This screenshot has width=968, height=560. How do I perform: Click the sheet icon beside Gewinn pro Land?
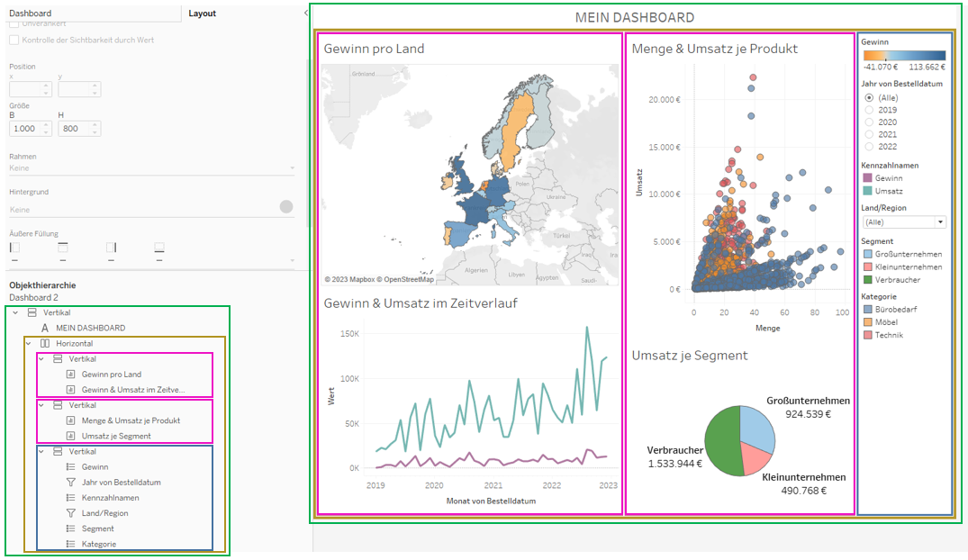[x=70, y=375]
